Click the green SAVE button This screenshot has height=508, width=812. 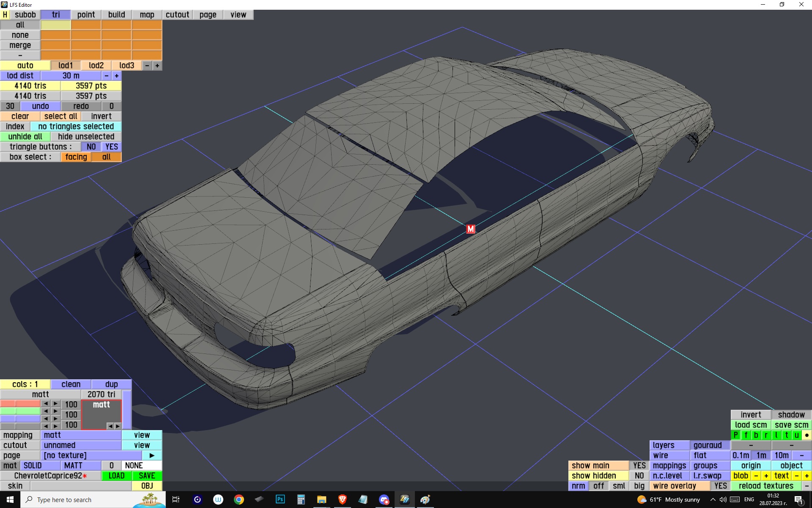[147, 476]
